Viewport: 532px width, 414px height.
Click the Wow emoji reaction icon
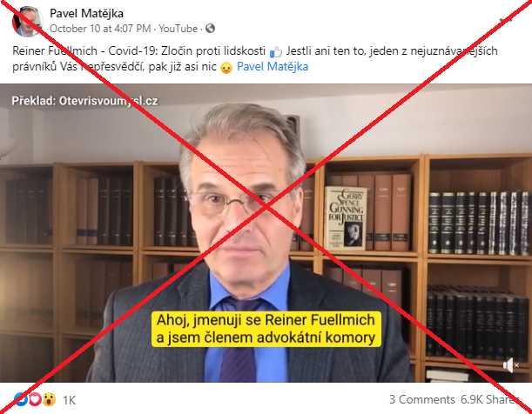(49, 400)
